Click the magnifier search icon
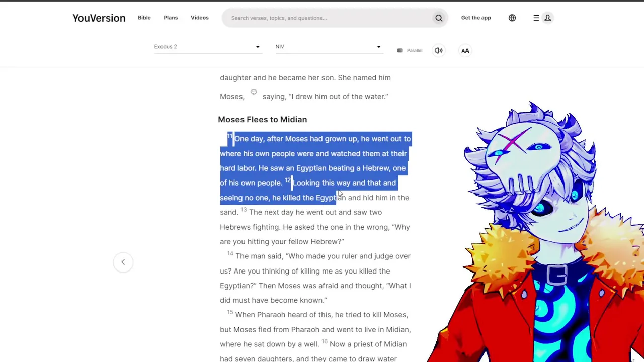Image resolution: width=644 pixels, height=362 pixels. (439, 18)
